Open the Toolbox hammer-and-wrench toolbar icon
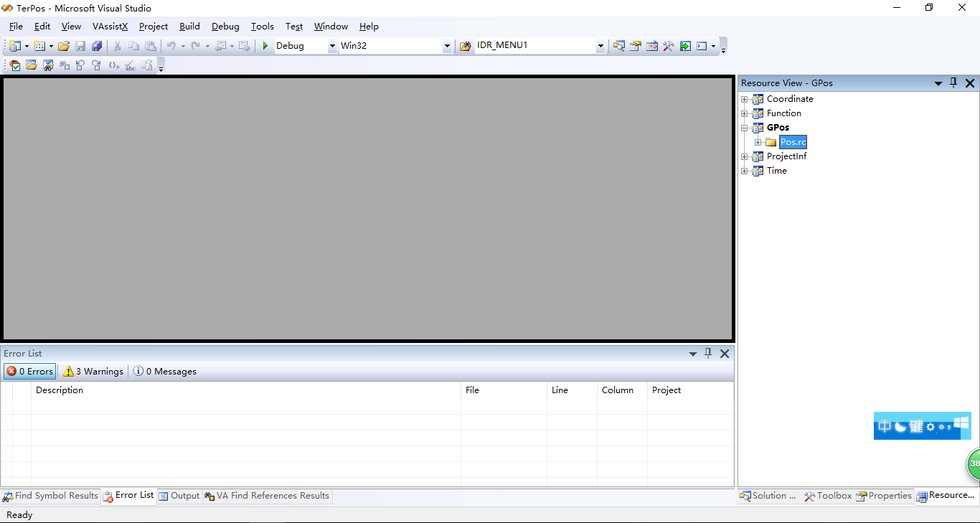Screen dimensions: 980x523 [x=669, y=46]
